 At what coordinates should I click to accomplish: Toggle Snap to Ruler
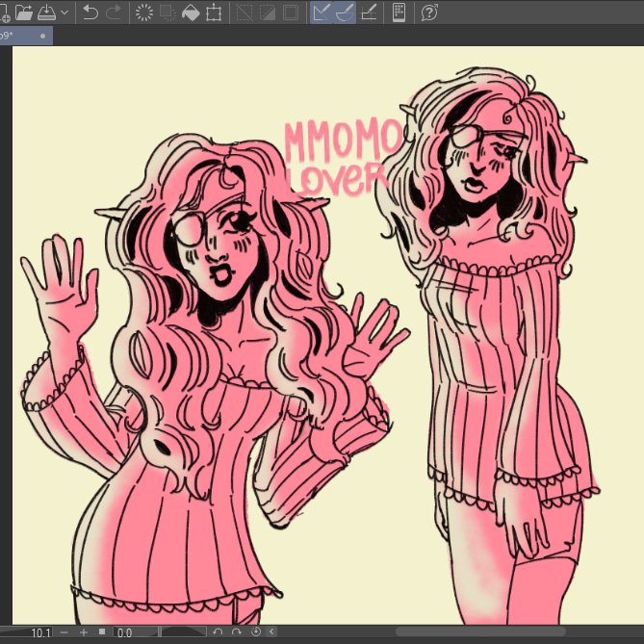322,13
